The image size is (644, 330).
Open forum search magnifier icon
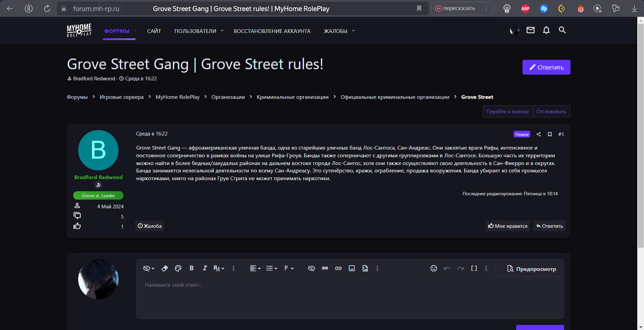(562, 30)
